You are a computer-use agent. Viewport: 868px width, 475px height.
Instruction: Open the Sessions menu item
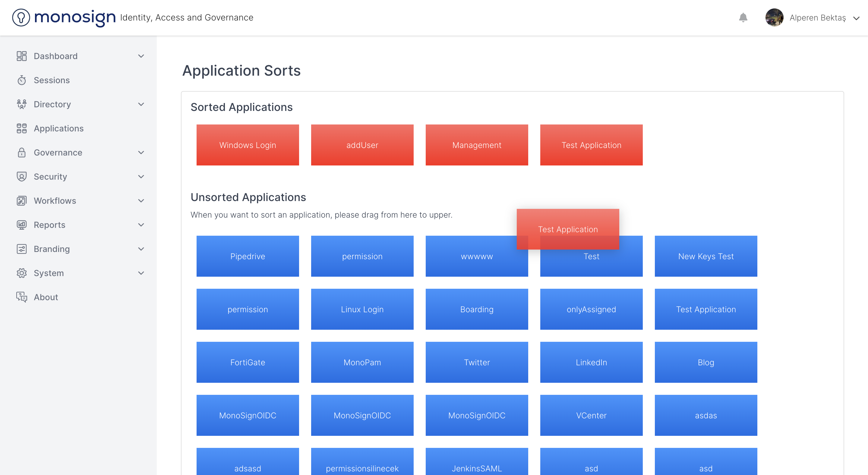pyautogui.click(x=52, y=80)
